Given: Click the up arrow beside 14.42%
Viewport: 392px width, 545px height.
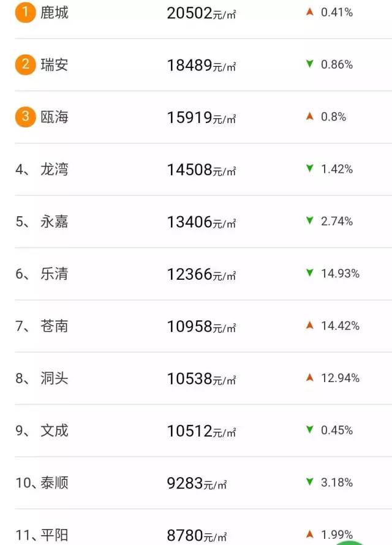Looking at the screenshot, I should coord(310,325).
